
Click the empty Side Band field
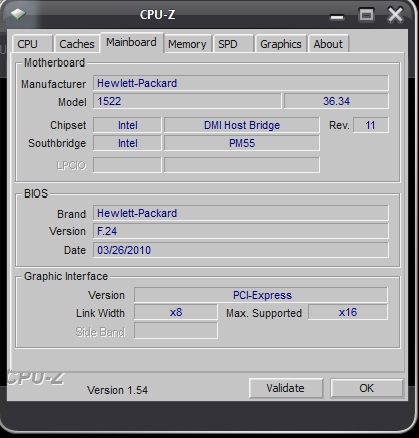176,331
